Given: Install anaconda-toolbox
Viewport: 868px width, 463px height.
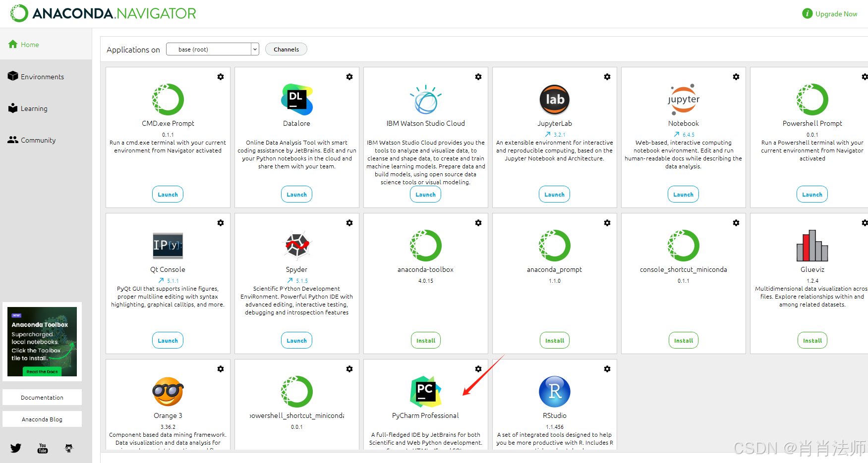Looking at the screenshot, I should coord(426,340).
